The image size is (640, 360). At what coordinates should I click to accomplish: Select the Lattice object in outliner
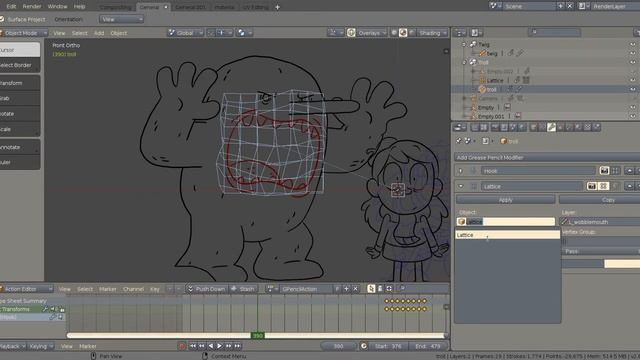pos(495,80)
